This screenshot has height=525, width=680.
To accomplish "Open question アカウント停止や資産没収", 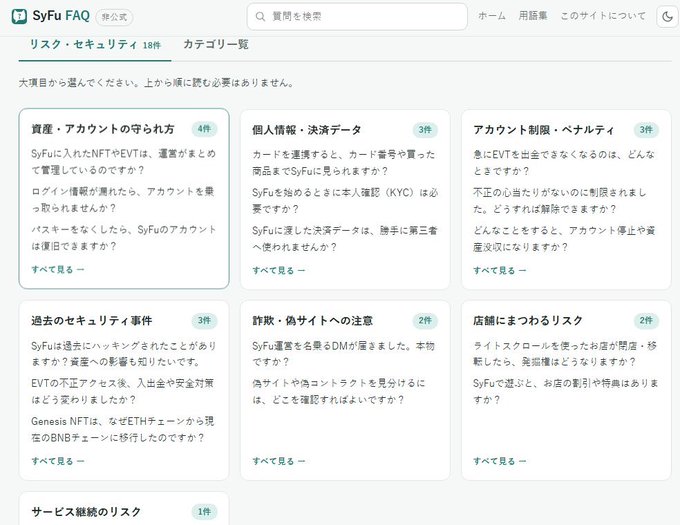I will click(564, 238).
